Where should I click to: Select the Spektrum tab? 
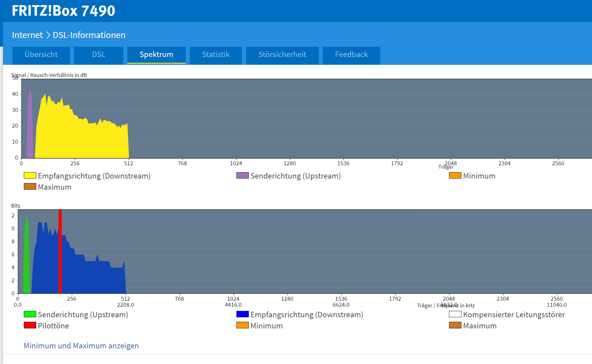pos(156,55)
